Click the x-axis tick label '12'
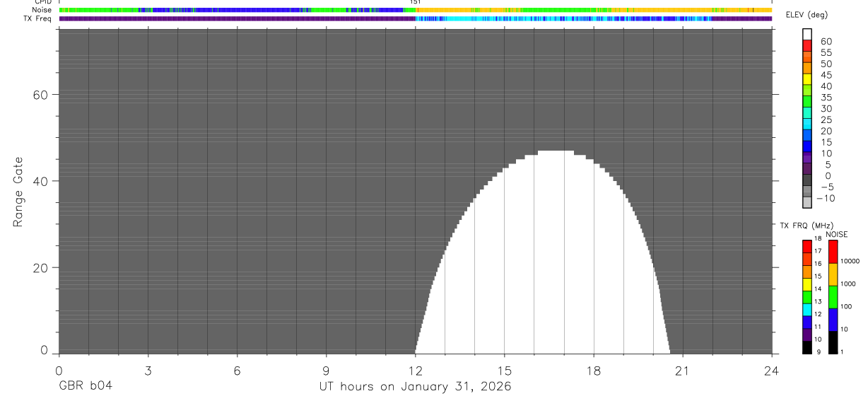 click(x=416, y=371)
